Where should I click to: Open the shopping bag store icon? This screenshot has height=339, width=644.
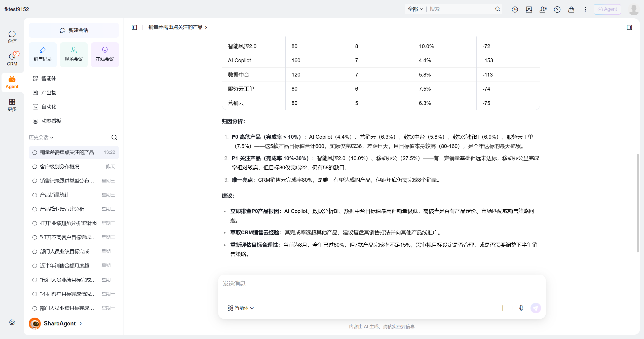tap(571, 10)
